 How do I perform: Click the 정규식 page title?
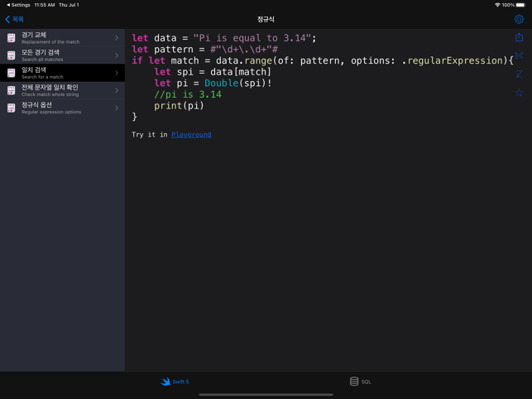click(x=266, y=19)
